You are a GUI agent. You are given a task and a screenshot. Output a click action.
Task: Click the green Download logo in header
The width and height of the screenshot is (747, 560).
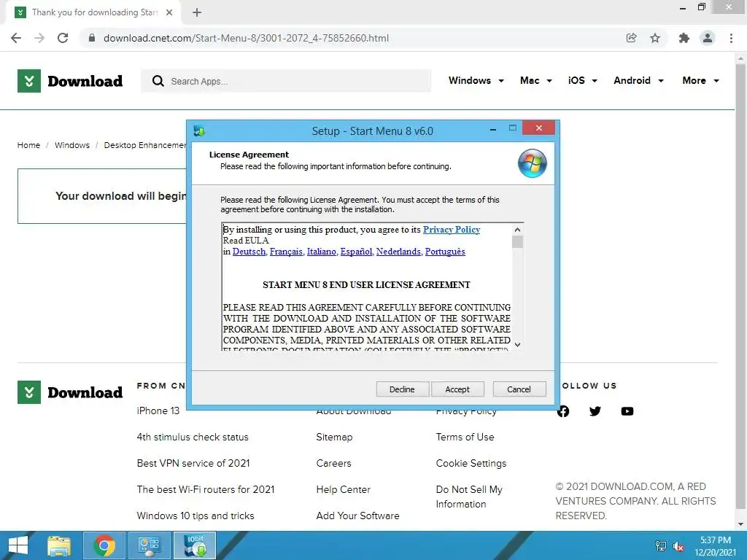tap(70, 81)
